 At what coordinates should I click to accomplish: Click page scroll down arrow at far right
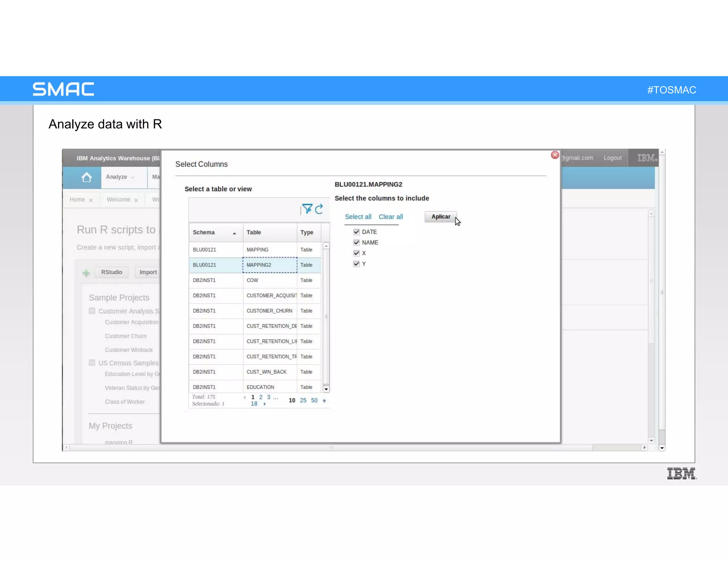(x=662, y=448)
